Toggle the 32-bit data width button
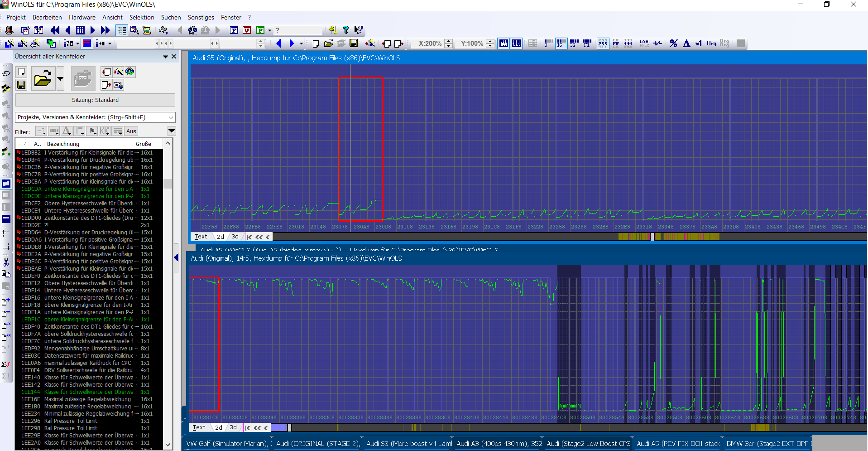This screenshot has width=868, height=451. pos(574,44)
